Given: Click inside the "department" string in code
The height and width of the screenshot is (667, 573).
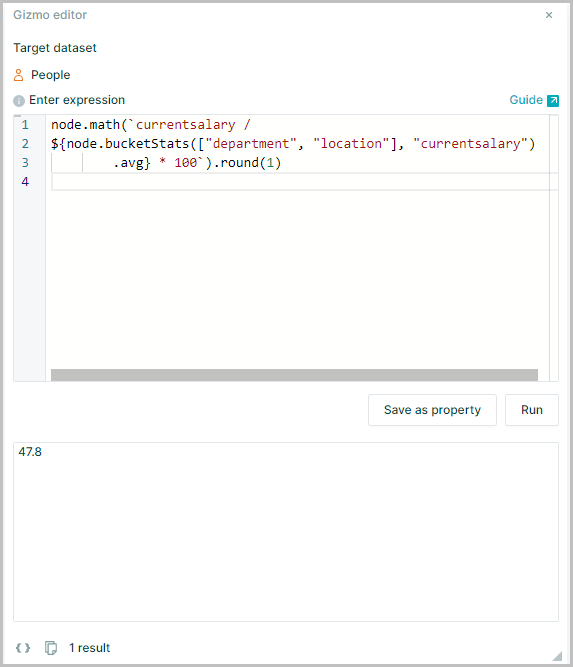Looking at the screenshot, I should pos(251,144).
